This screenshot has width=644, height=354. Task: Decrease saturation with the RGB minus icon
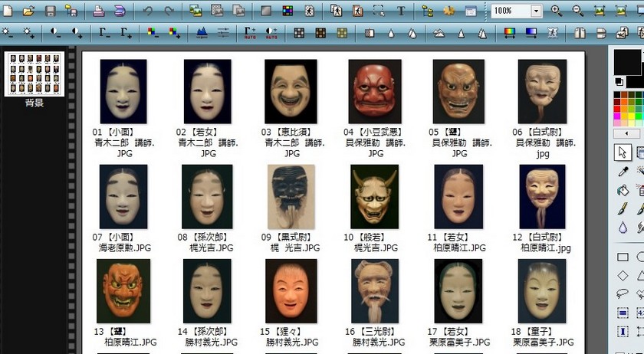(x=153, y=32)
